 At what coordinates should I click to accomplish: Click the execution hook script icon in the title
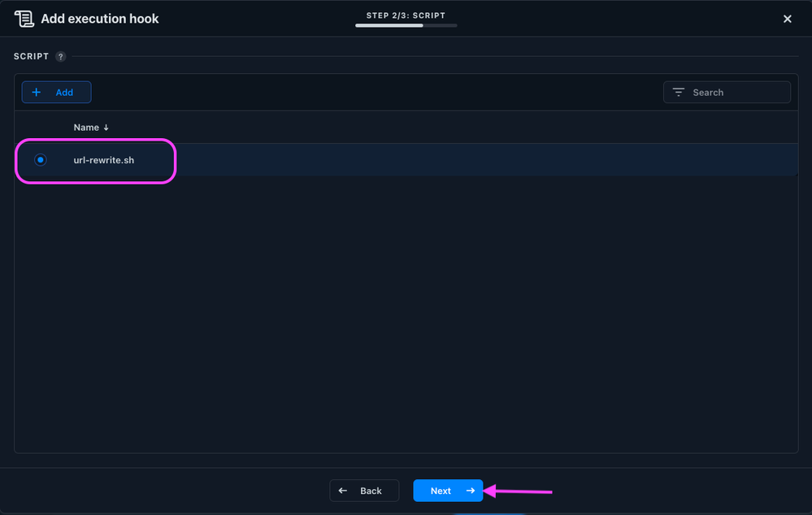pyautogui.click(x=24, y=19)
